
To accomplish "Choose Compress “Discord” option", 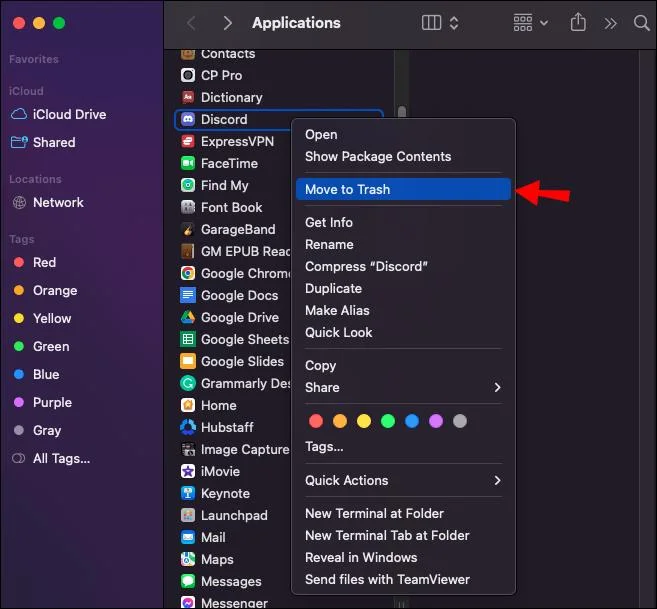I will [366, 266].
